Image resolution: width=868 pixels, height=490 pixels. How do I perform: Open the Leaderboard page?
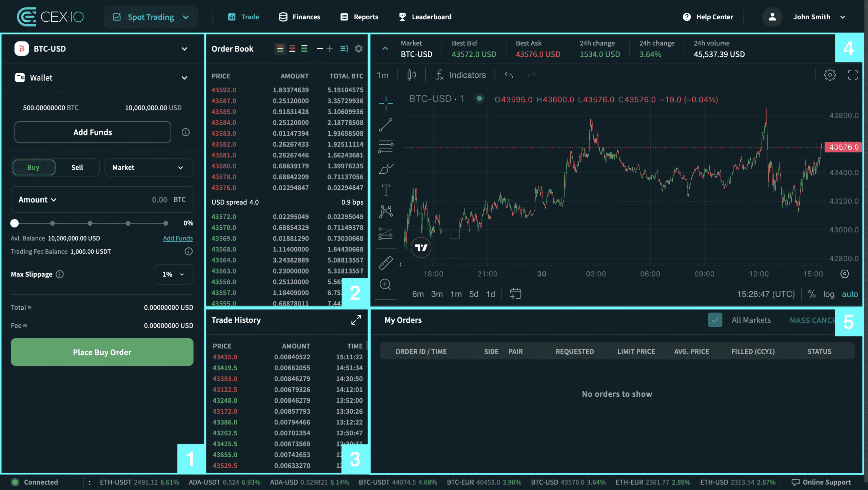[x=425, y=17]
